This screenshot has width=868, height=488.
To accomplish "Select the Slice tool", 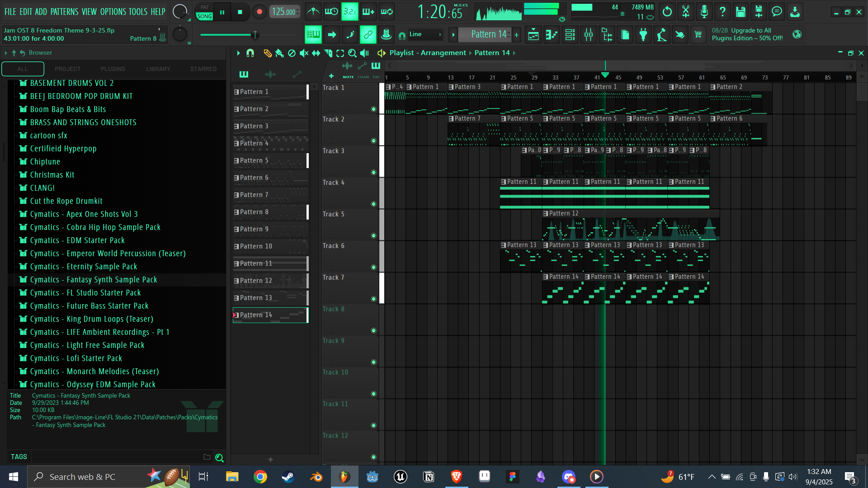I will [x=328, y=53].
